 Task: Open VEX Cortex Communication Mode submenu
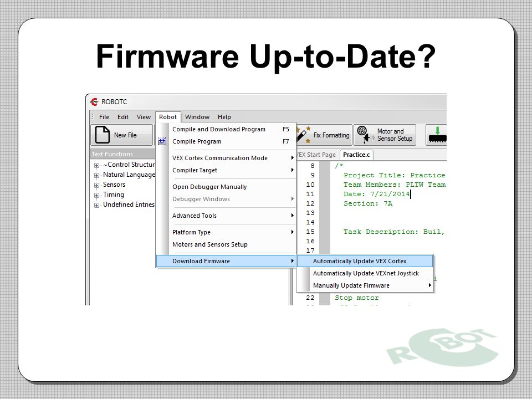click(x=226, y=158)
